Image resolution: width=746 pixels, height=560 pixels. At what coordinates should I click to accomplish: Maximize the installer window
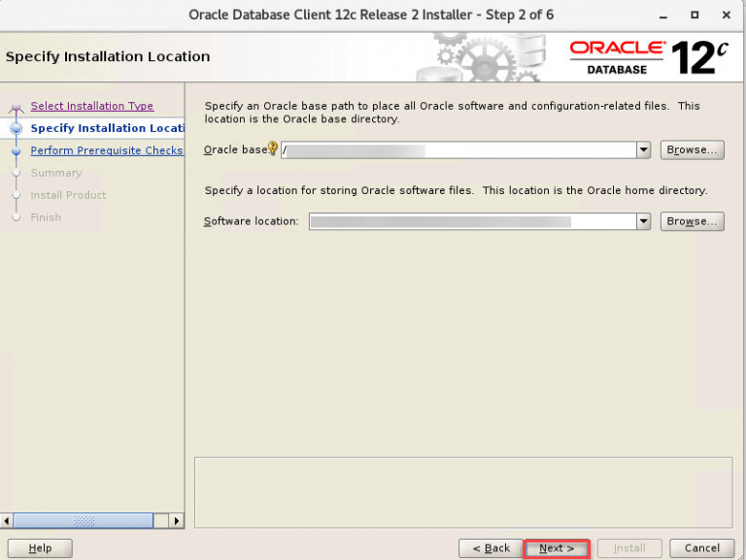click(695, 16)
